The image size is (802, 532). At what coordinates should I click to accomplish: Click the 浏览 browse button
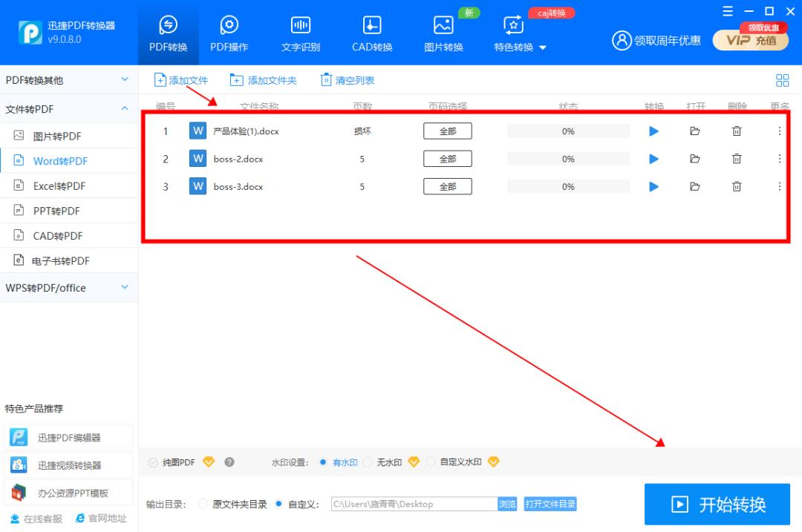click(x=506, y=504)
